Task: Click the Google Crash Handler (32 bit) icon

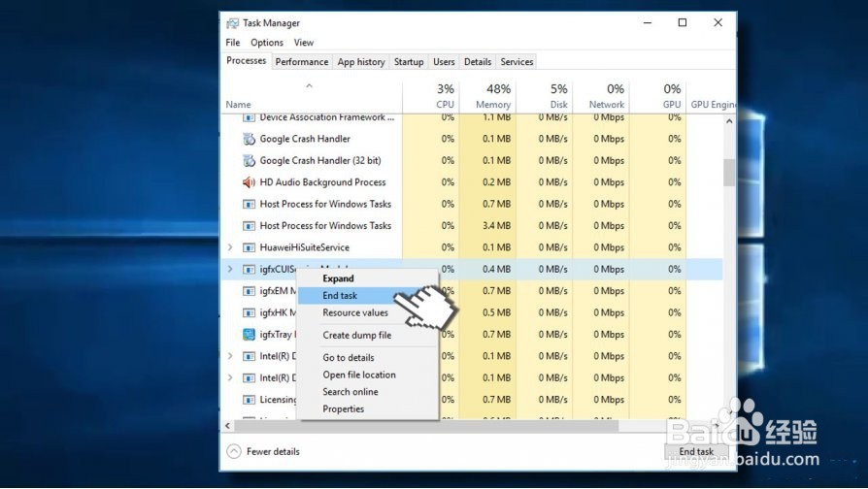Action: pyautogui.click(x=250, y=160)
